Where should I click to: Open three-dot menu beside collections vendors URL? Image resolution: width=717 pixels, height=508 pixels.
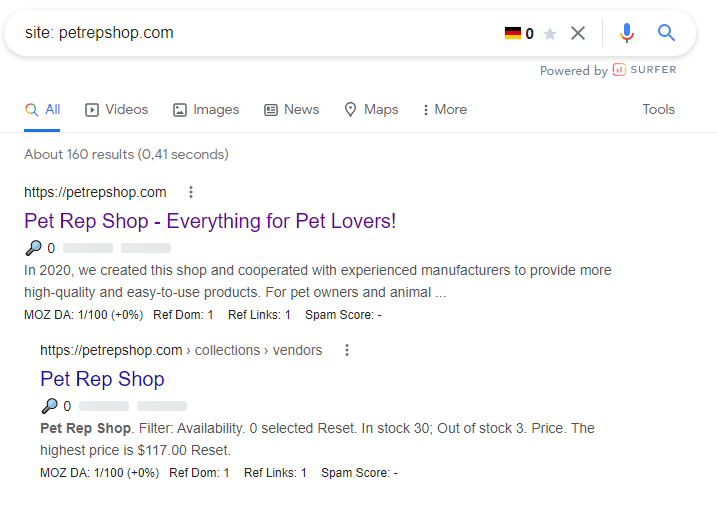pos(347,350)
